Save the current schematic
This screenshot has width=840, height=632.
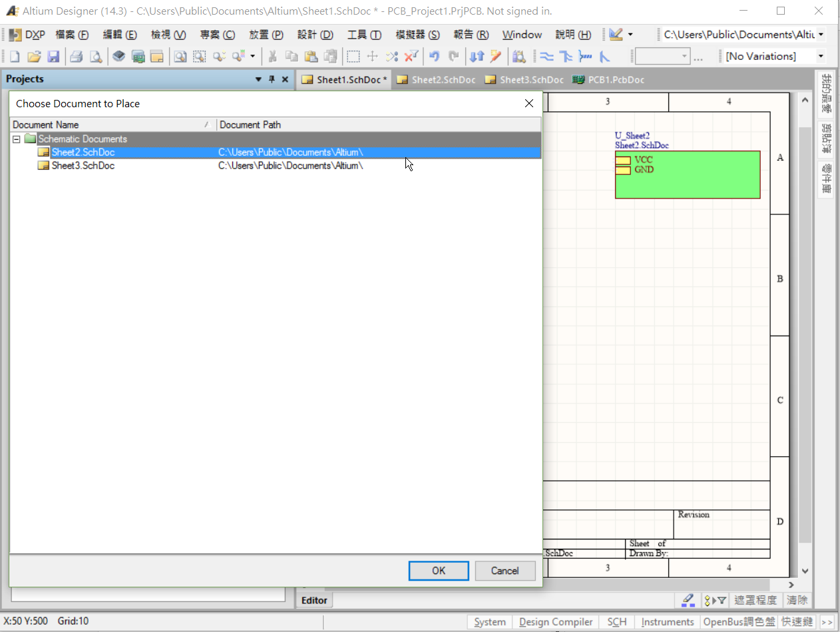(x=54, y=56)
